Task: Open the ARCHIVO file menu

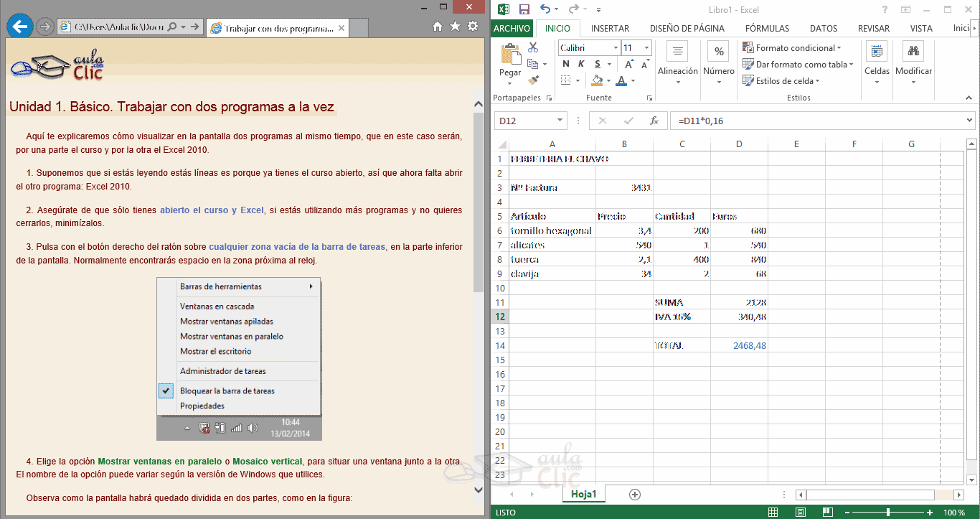Action: (x=512, y=29)
